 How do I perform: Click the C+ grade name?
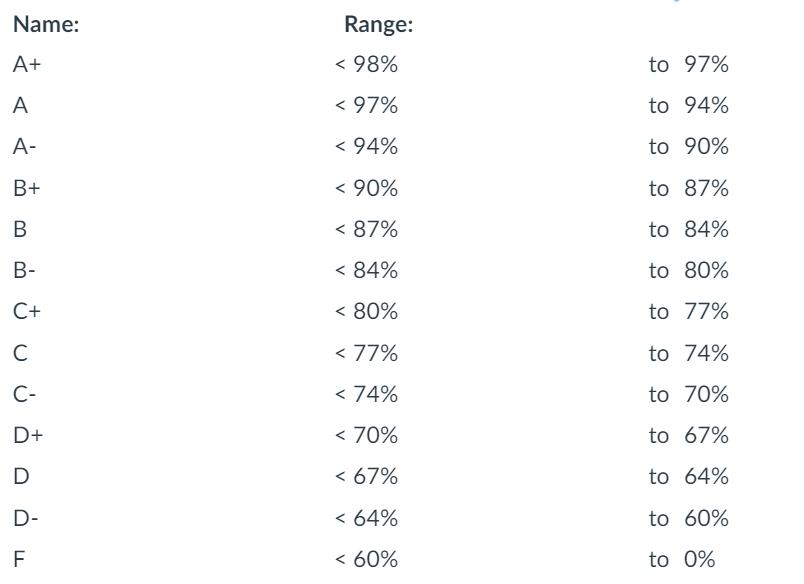click(26, 311)
